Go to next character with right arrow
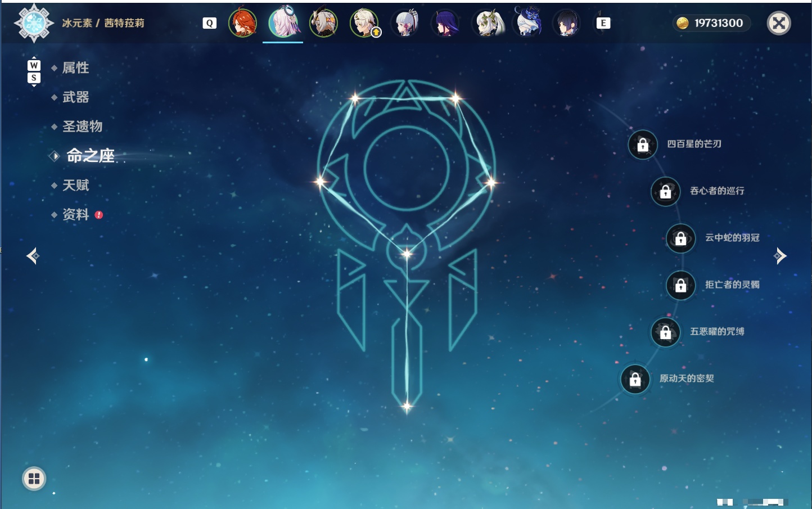Image resolution: width=812 pixels, height=509 pixels. pos(780,256)
